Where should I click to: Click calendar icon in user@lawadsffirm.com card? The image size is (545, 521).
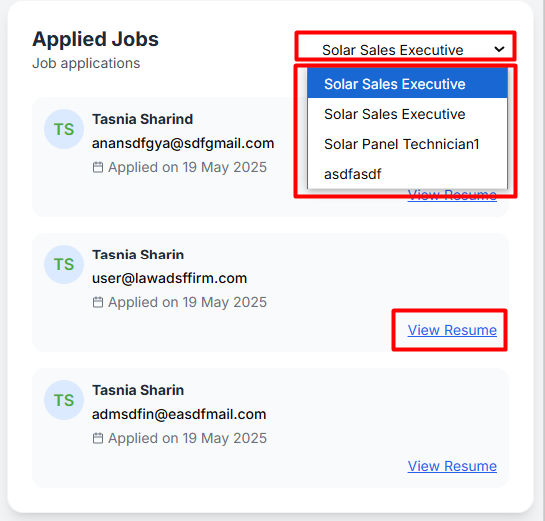coord(98,302)
